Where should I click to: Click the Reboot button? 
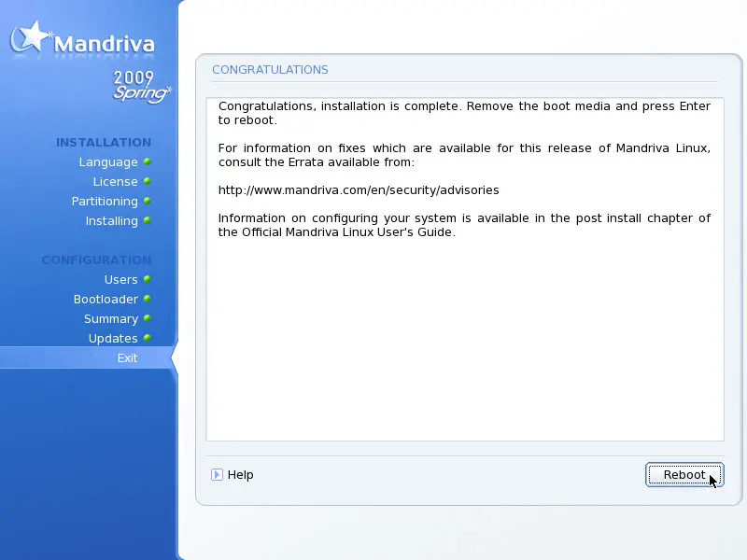coord(684,475)
